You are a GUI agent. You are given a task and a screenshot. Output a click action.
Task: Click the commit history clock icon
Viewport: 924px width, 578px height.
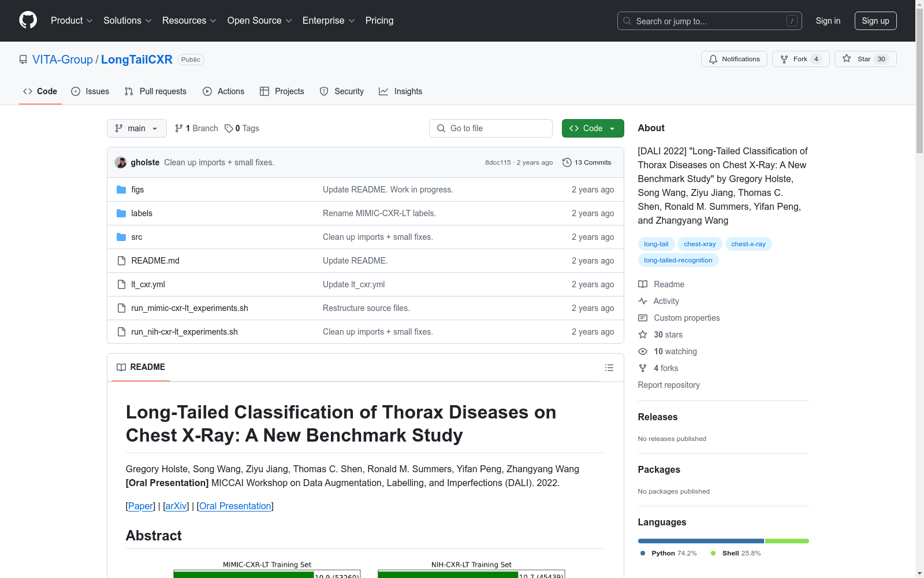[567, 162]
